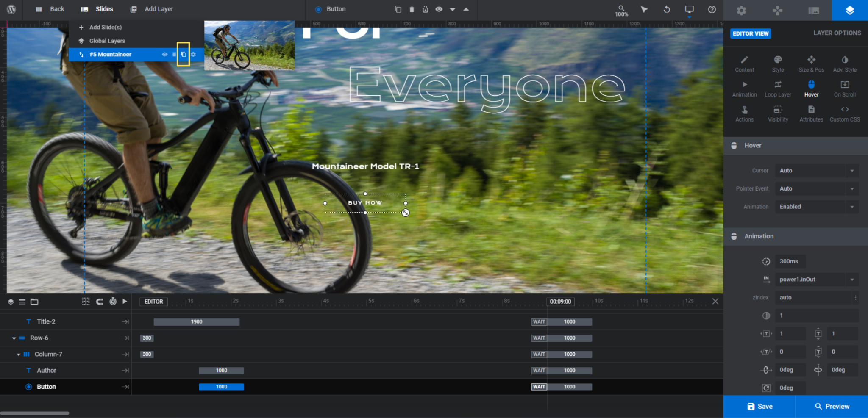
Task: Open module general settings gear tab
Action: click(x=741, y=10)
